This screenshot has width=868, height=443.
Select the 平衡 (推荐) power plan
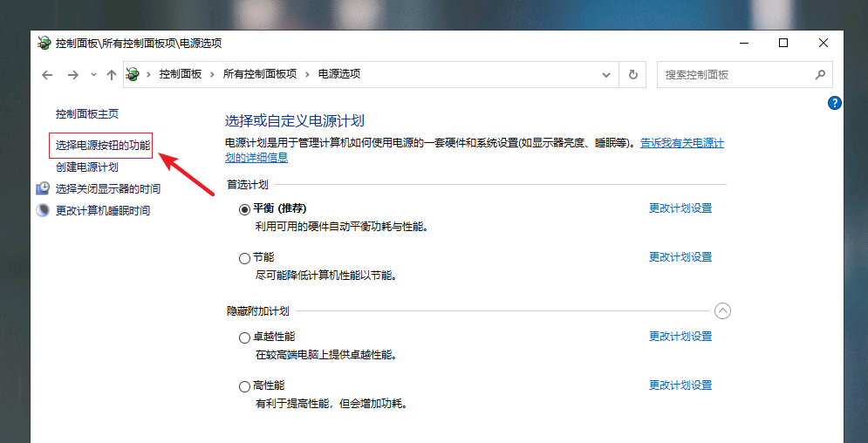pos(244,208)
